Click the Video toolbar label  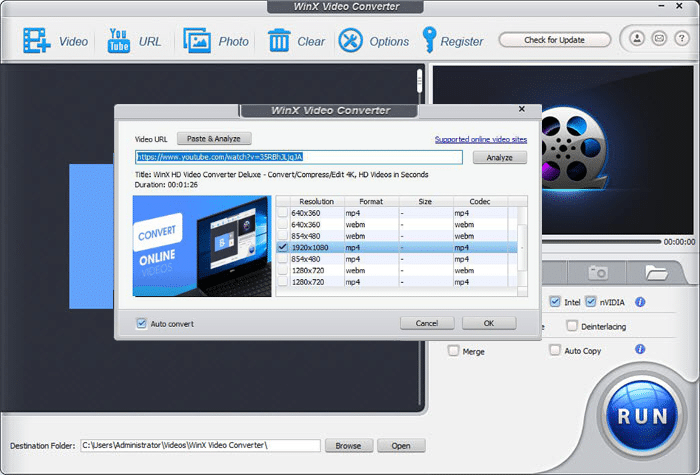[x=74, y=42]
